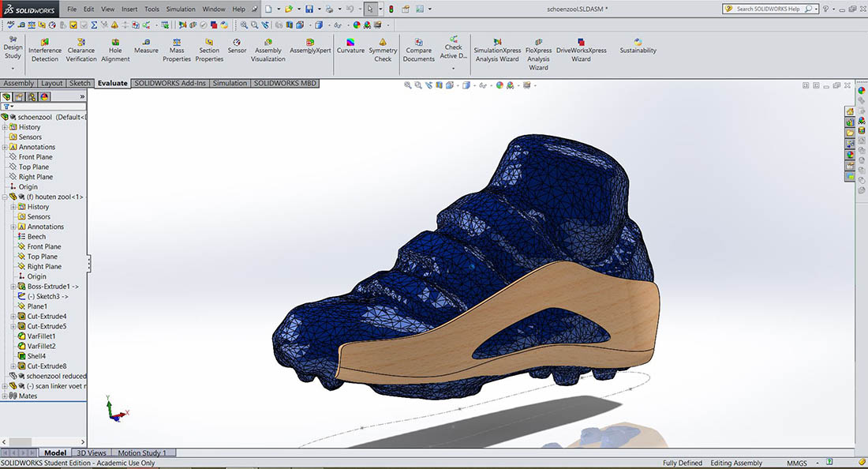Expand the Cut-Extrude5 feature
Screen dimensions: 868x469
13,326
